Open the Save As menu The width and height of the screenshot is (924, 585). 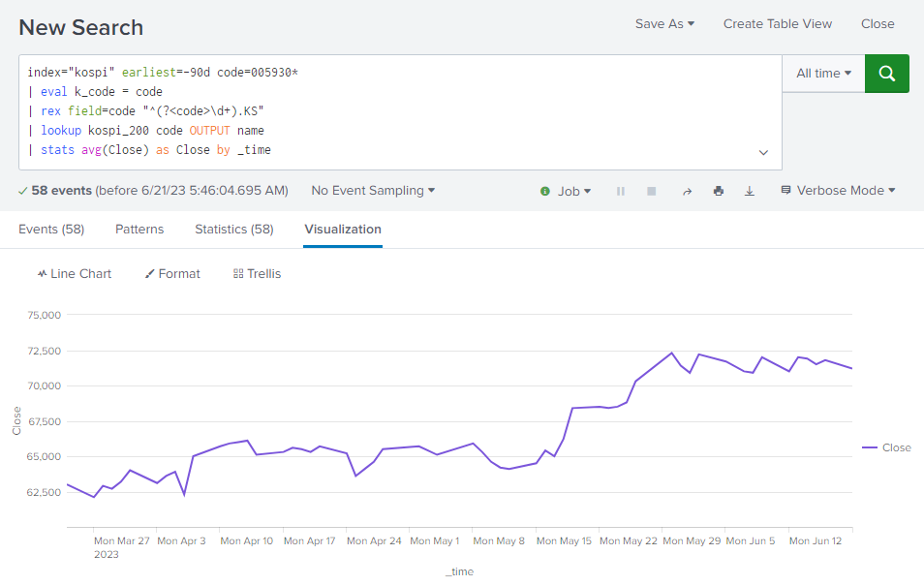point(664,24)
